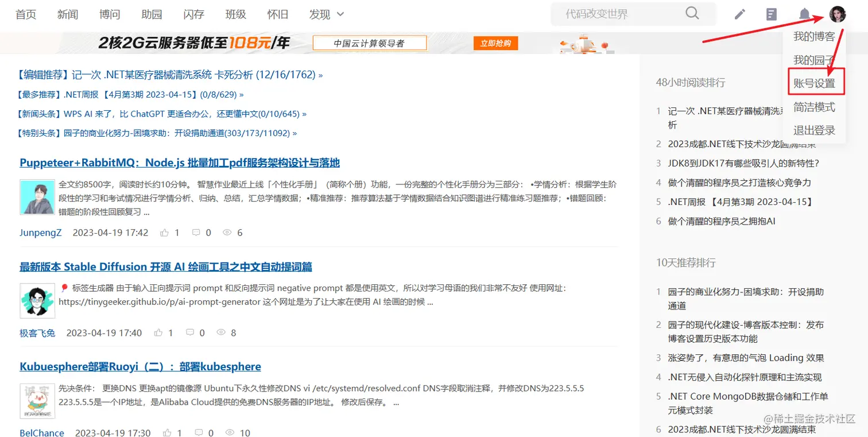Switch to 简洁模式 in the account menu

(814, 107)
